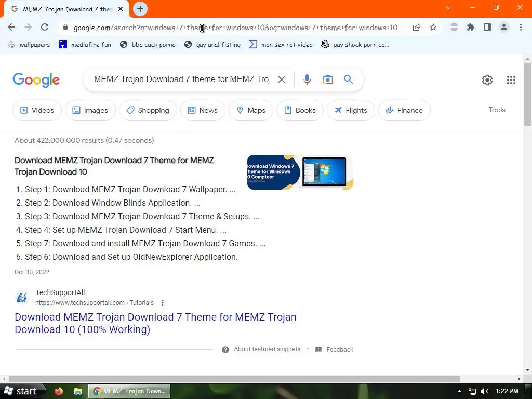This screenshot has width=532, height=399.
Task: Open the volume speaker tray icon
Action: [485, 391]
